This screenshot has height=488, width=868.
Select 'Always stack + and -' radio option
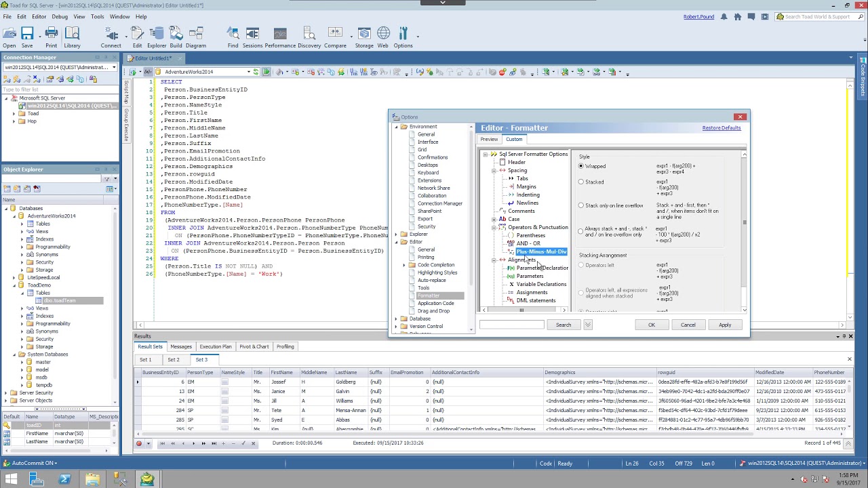(x=581, y=231)
